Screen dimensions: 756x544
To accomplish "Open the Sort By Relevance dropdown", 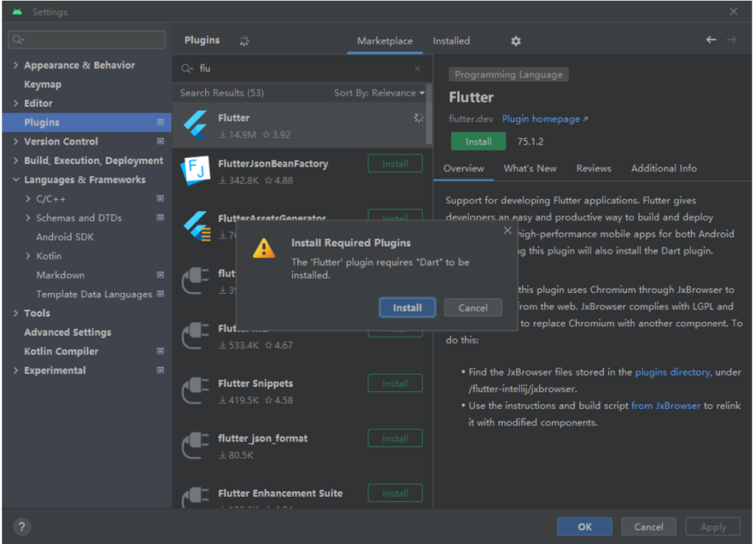I will pyautogui.click(x=379, y=92).
